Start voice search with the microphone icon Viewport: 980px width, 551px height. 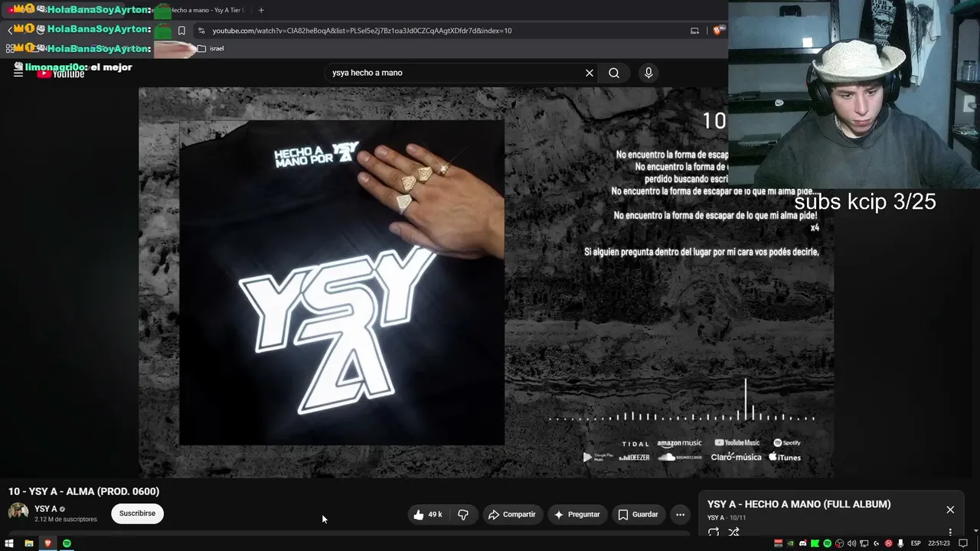[648, 73]
